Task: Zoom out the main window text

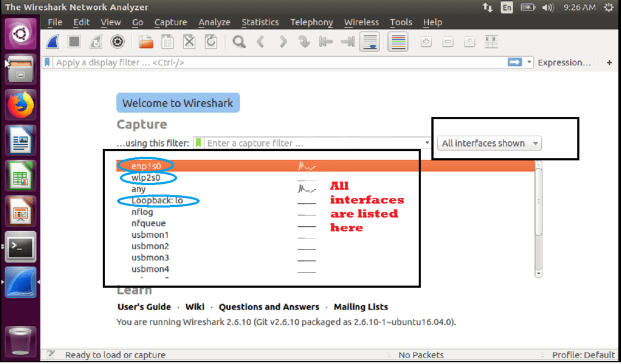Action: (x=448, y=41)
